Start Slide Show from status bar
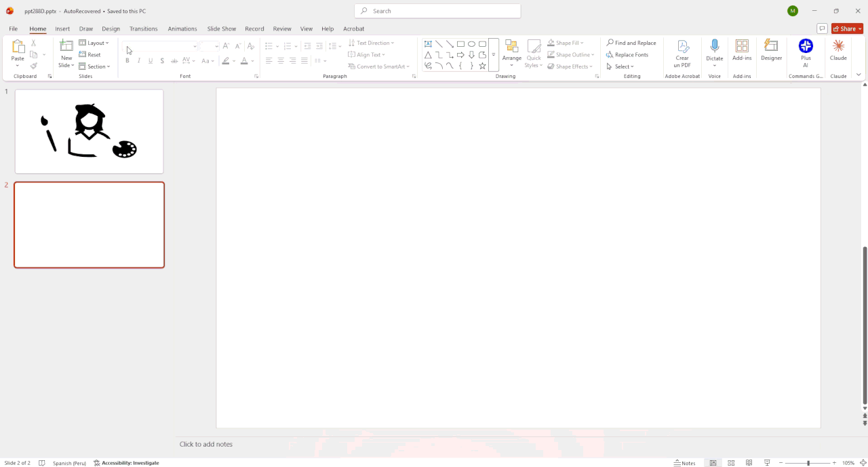The width and height of the screenshot is (868, 467). (x=767, y=463)
